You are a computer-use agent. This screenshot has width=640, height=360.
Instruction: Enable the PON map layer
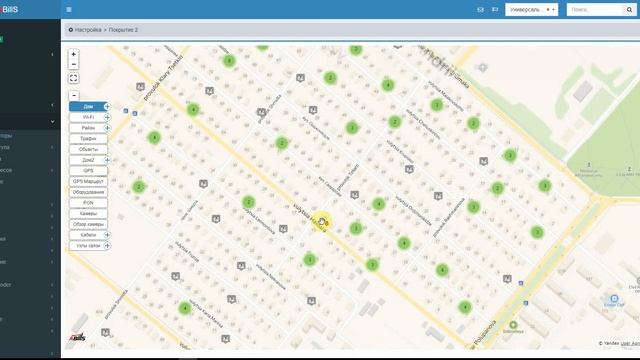click(x=88, y=203)
